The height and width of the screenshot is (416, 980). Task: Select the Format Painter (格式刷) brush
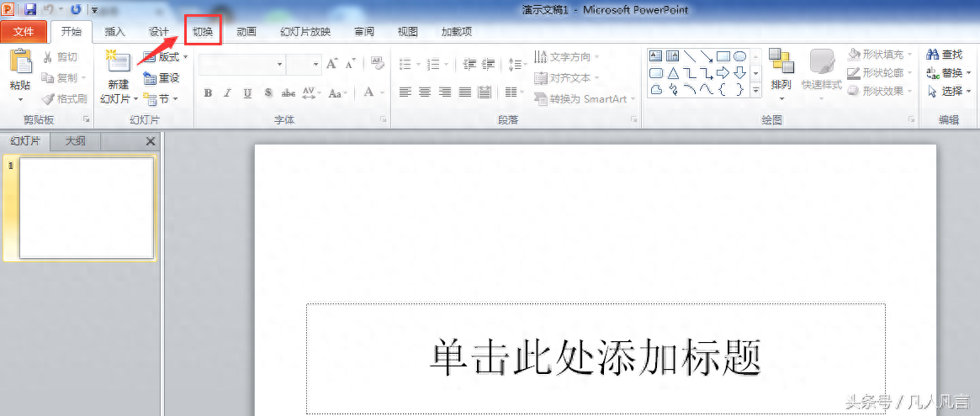48,98
